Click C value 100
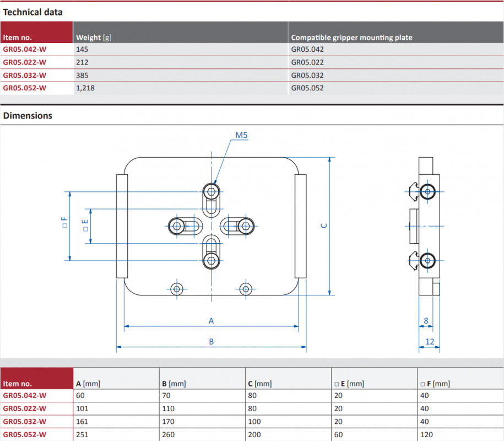The width and height of the screenshot is (504, 441). pyautogui.click(x=254, y=421)
